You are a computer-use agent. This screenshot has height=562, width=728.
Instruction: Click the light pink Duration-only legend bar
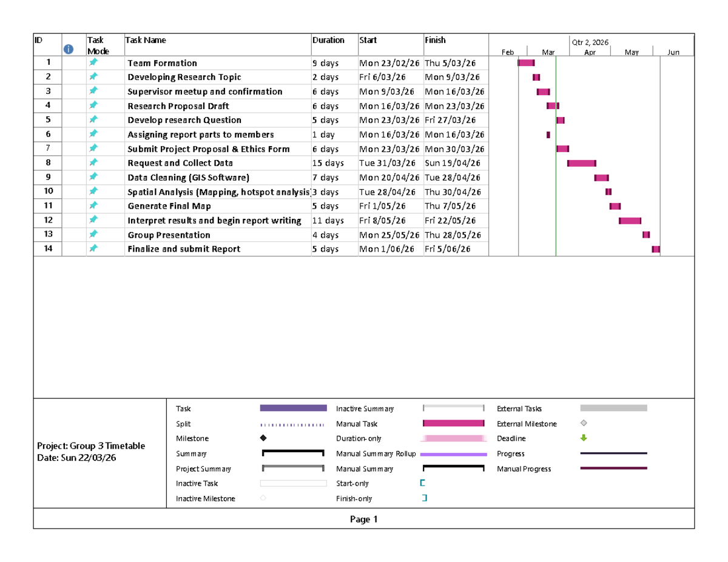tap(454, 438)
